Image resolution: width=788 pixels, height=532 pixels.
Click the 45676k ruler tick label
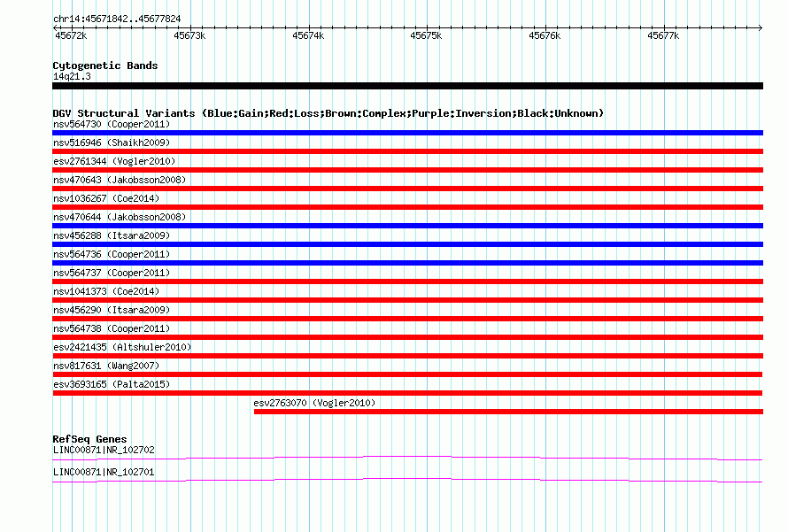tap(545, 35)
